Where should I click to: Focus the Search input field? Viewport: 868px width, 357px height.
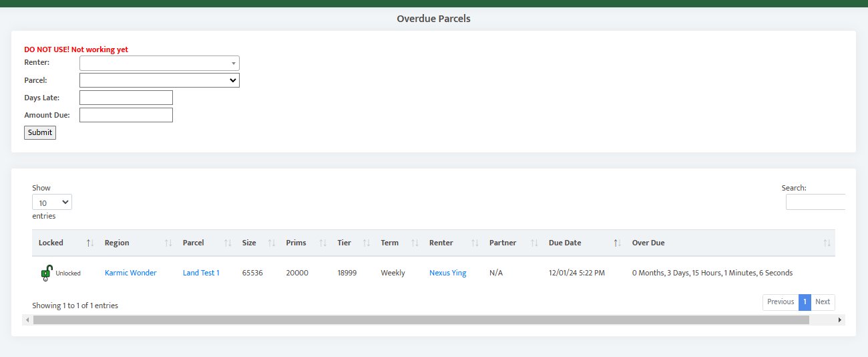click(815, 202)
